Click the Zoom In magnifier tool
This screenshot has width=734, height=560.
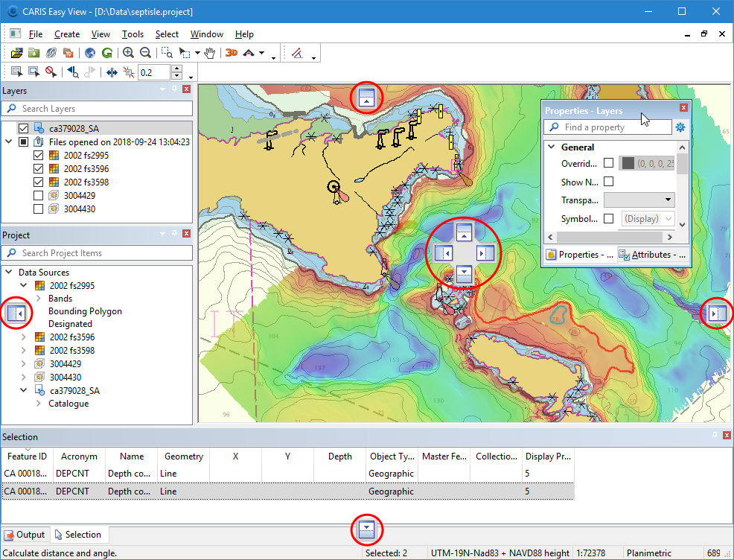click(x=128, y=53)
